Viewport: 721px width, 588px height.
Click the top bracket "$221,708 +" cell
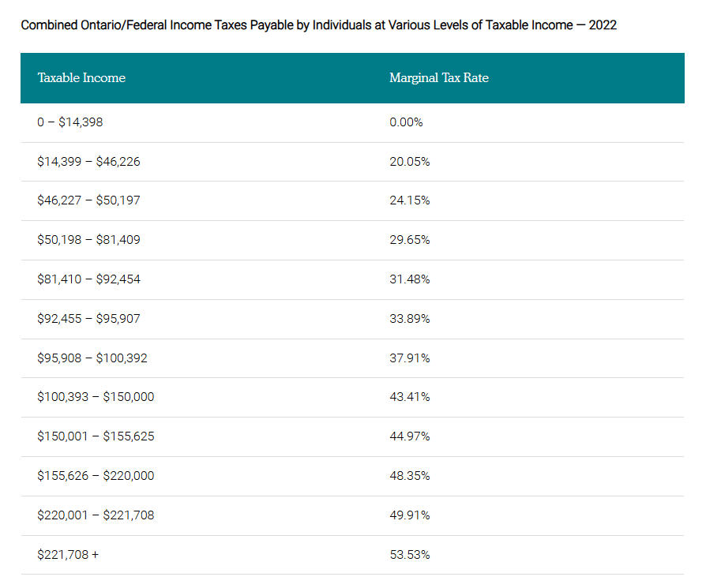click(68, 555)
